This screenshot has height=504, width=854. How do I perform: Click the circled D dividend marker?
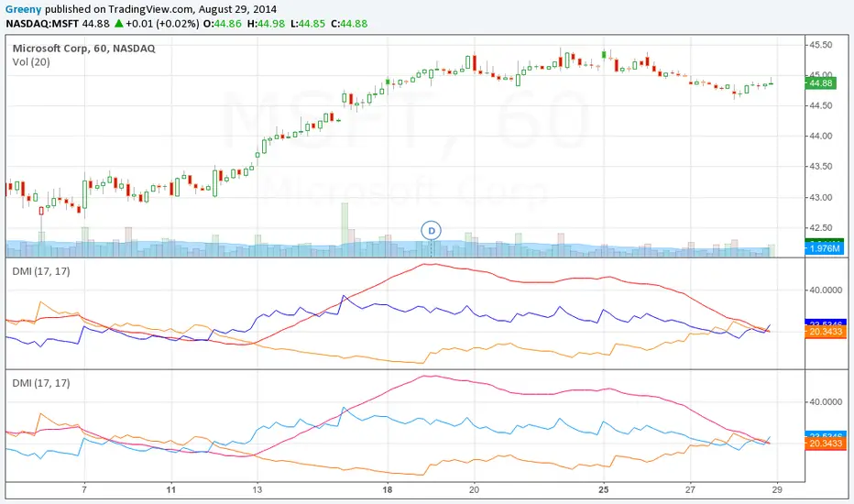[432, 231]
